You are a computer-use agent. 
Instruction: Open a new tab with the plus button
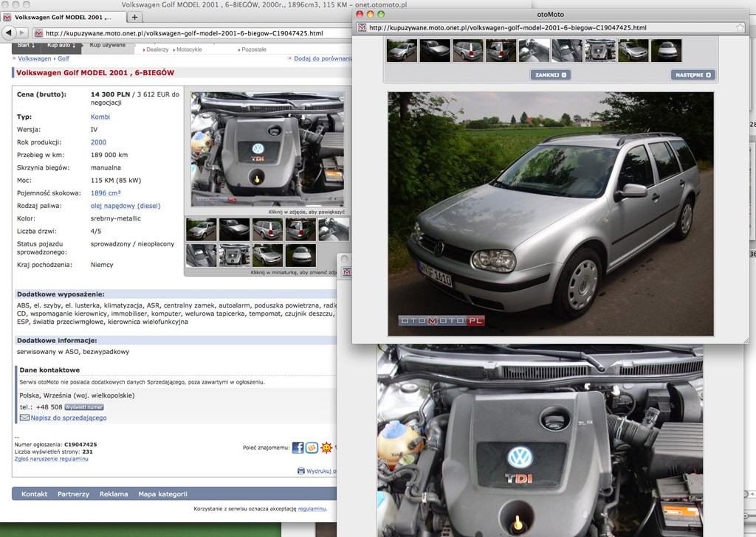click(x=134, y=18)
